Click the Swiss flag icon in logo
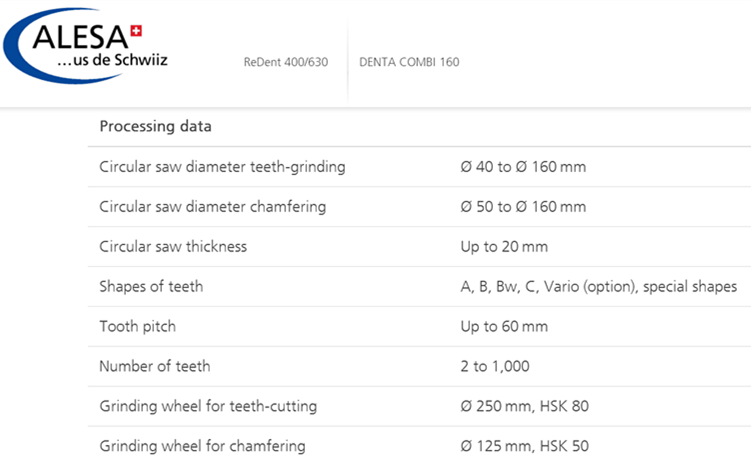The image size is (751, 469). click(137, 31)
